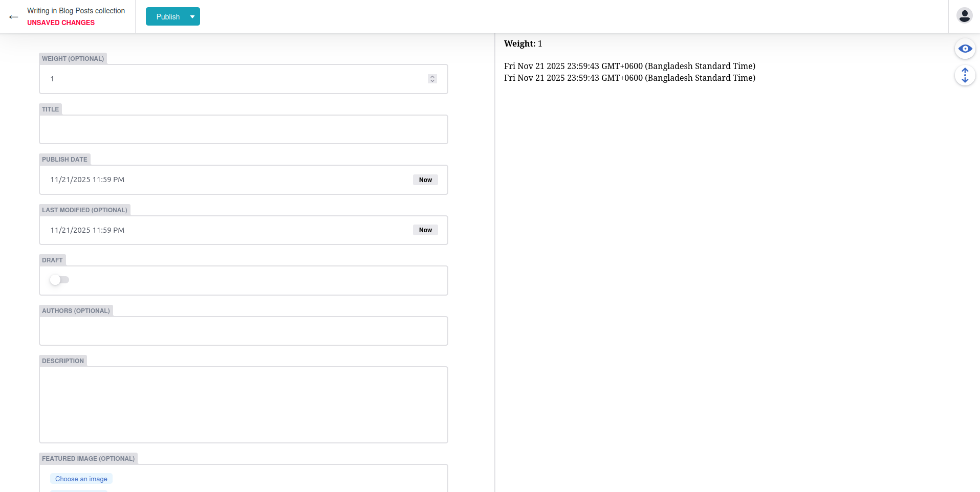Increase weight with the stepper up arrow

(432, 77)
